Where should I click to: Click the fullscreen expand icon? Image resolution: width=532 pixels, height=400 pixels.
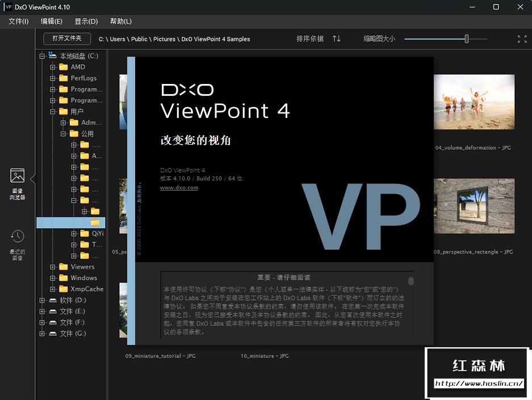tap(522, 39)
